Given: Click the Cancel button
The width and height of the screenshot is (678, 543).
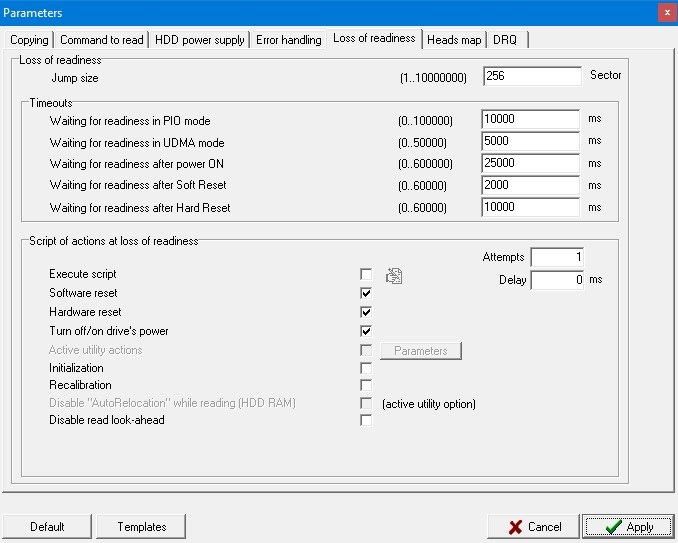Looking at the screenshot, I should (x=533, y=527).
